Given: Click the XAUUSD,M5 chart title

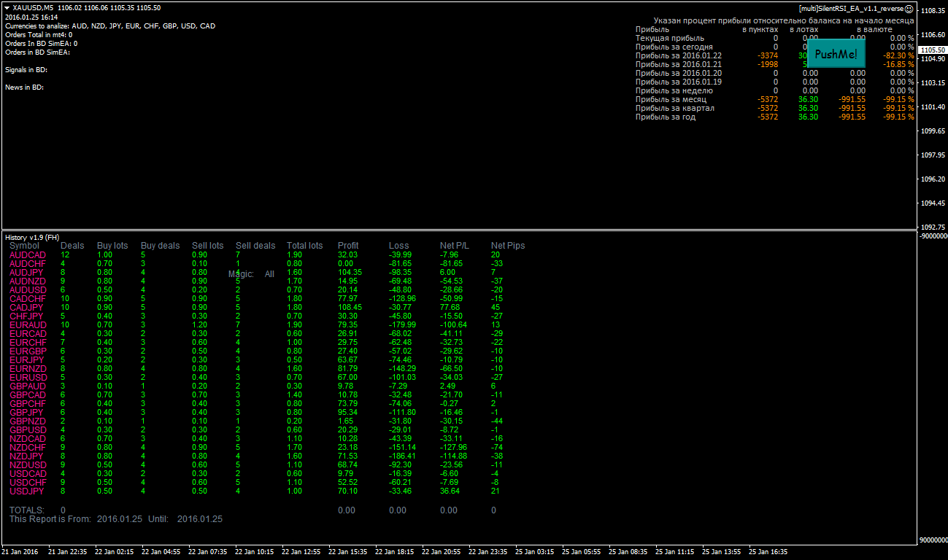Looking at the screenshot, I should pos(34,8).
